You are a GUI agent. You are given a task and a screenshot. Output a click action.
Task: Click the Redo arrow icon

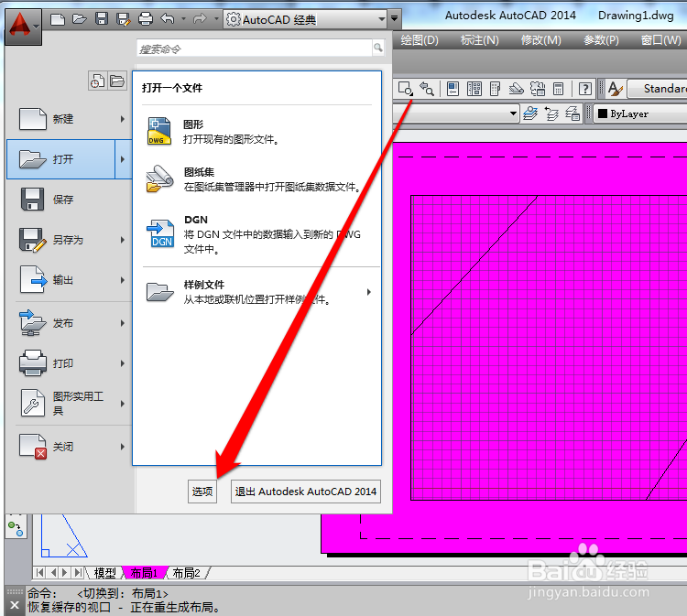[200, 19]
